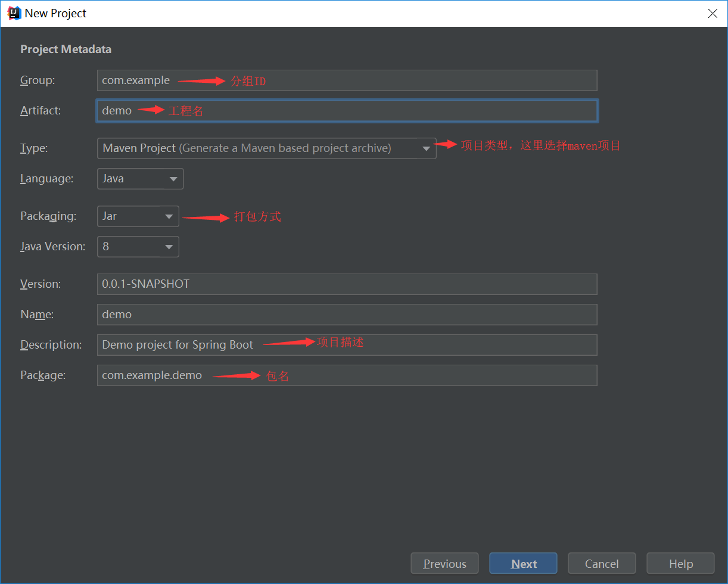Click the Description label
The height and width of the screenshot is (584, 728).
[51, 345]
